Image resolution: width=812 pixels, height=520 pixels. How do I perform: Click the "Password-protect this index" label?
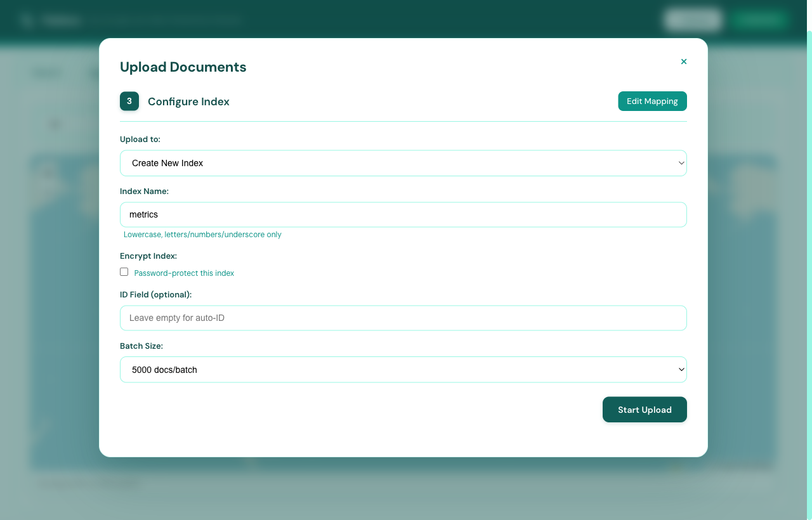point(184,273)
